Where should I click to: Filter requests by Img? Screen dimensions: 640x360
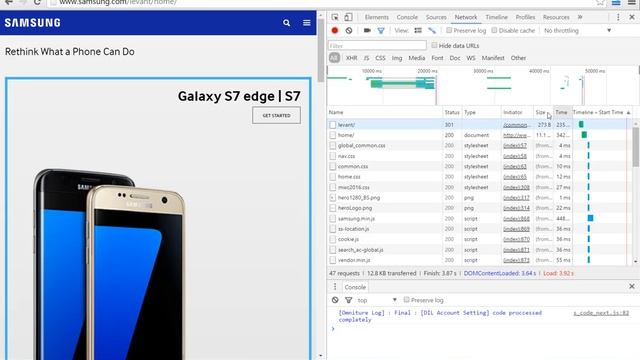pyautogui.click(x=397, y=58)
